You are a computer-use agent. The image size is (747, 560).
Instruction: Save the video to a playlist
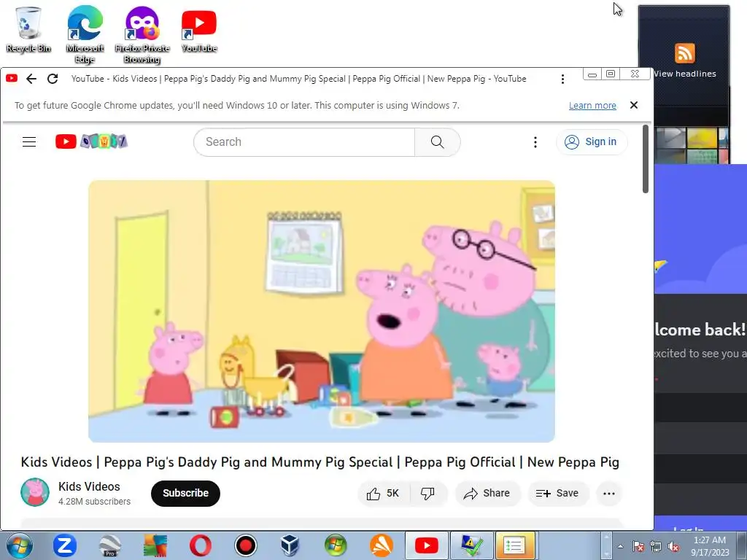click(557, 494)
